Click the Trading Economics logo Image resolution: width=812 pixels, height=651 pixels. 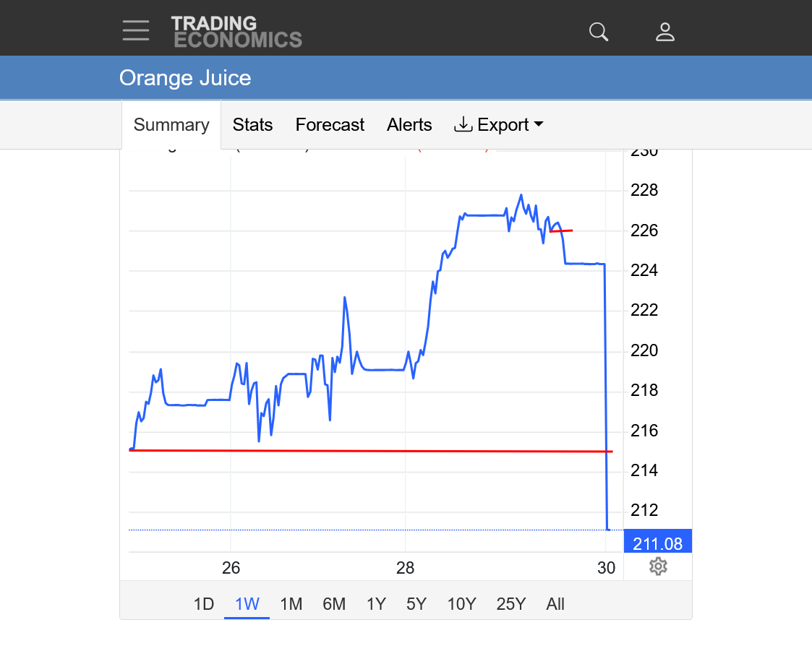tap(236, 32)
